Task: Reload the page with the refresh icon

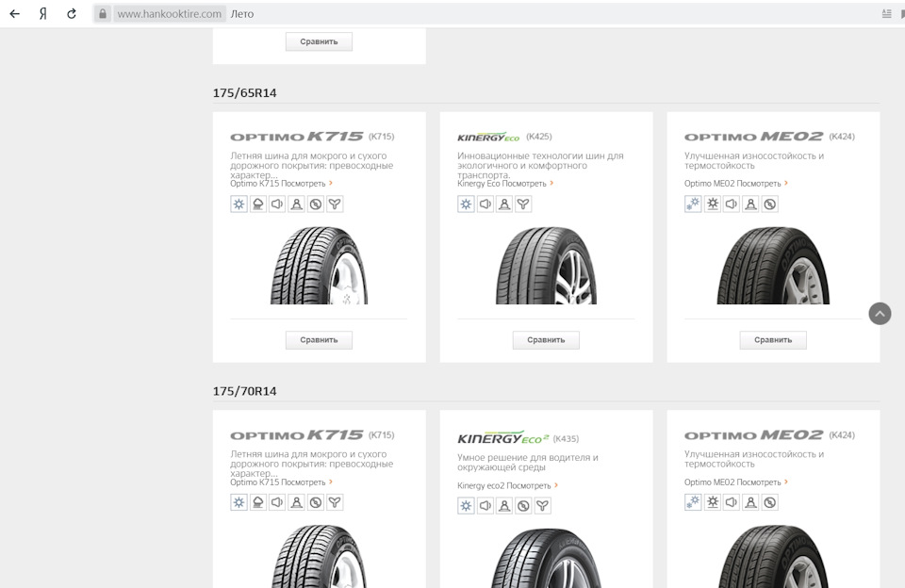Action: tap(72, 14)
